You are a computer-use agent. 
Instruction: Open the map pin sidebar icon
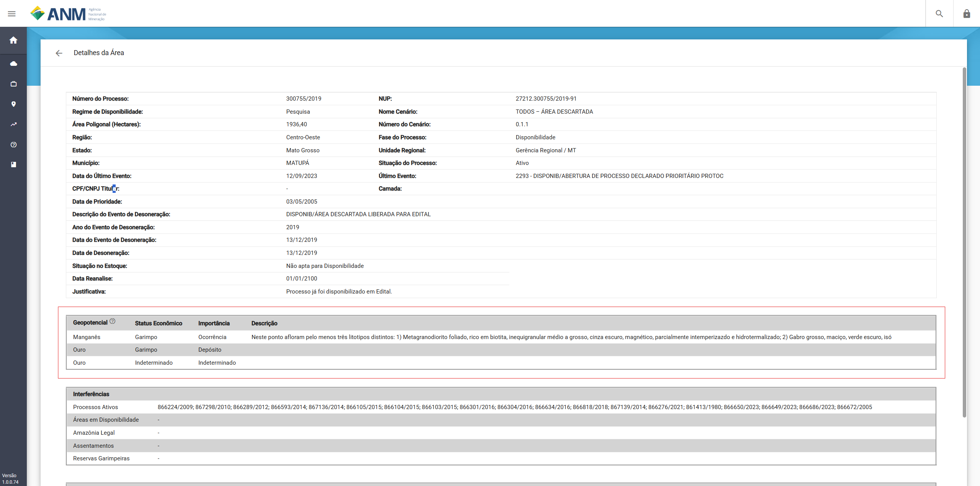(13, 104)
